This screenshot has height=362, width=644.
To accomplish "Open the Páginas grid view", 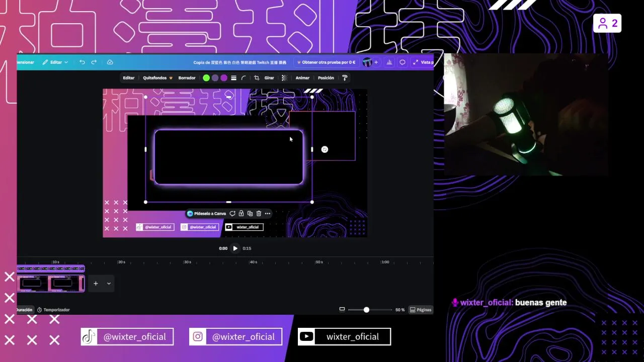I will tap(421, 310).
